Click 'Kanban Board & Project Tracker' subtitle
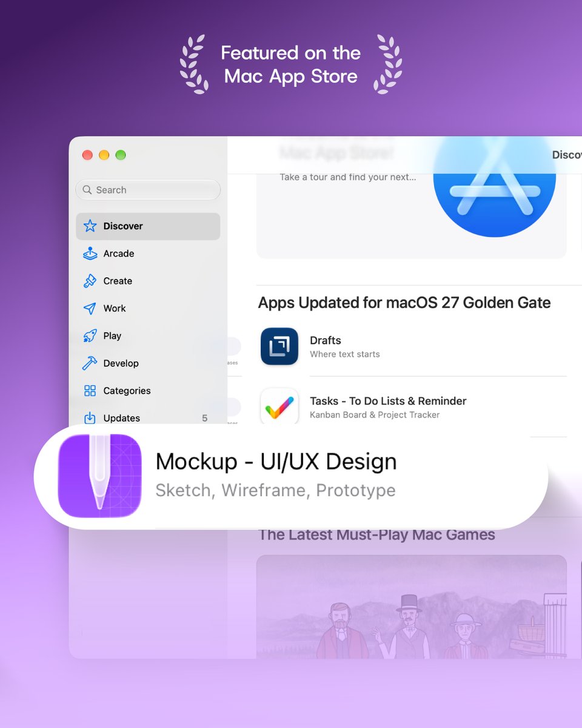This screenshot has height=728, width=582. coord(375,415)
